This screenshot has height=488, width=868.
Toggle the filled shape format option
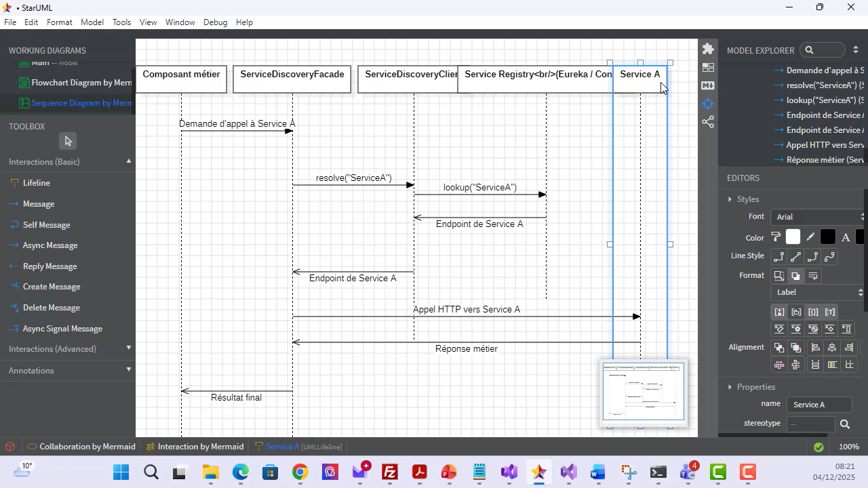[x=795, y=276]
